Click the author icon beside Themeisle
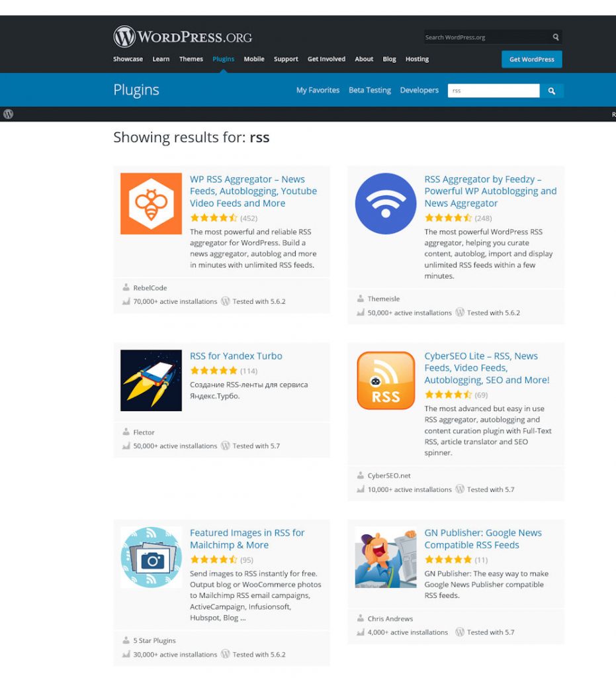Viewport: 616px width, 678px height. point(361,299)
